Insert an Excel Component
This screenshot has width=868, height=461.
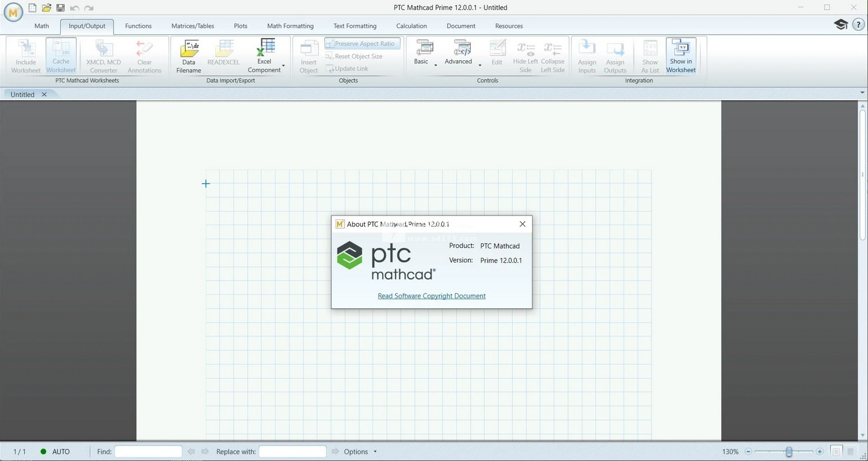(264, 56)
